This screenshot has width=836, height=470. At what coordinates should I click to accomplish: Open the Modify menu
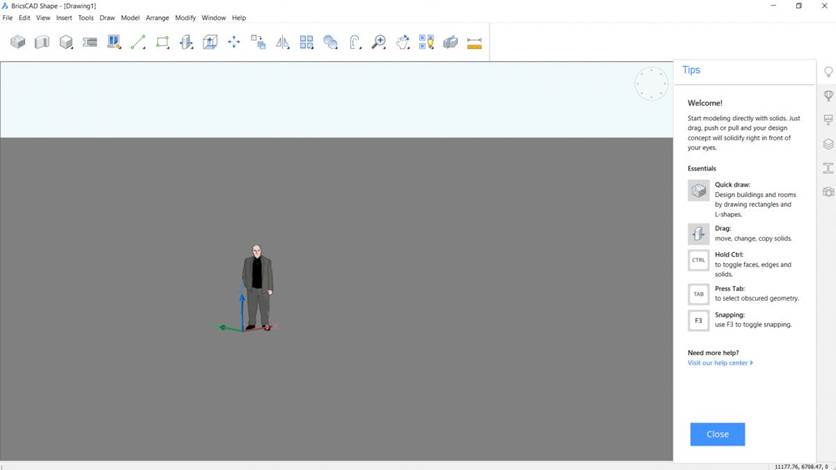point(186,18)
